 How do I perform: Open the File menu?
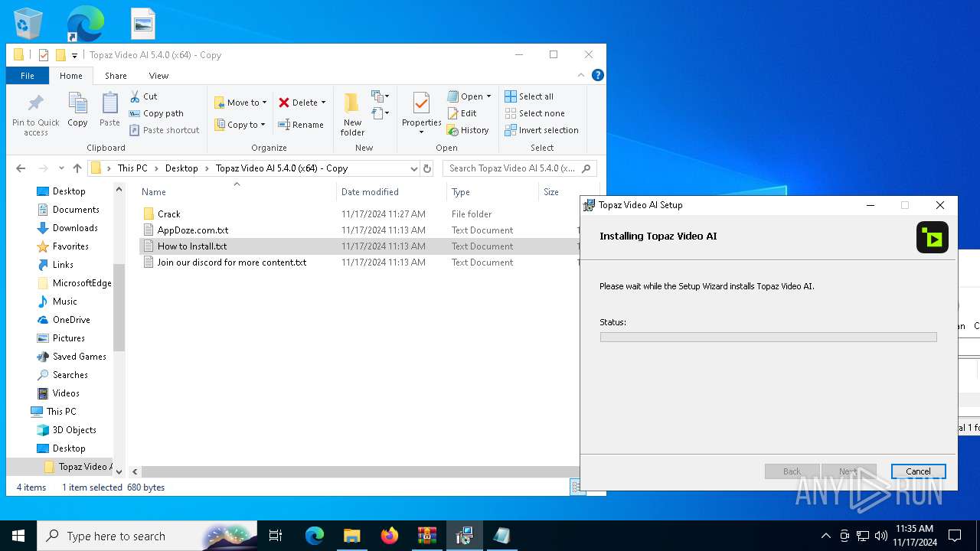tap(28, 76)
